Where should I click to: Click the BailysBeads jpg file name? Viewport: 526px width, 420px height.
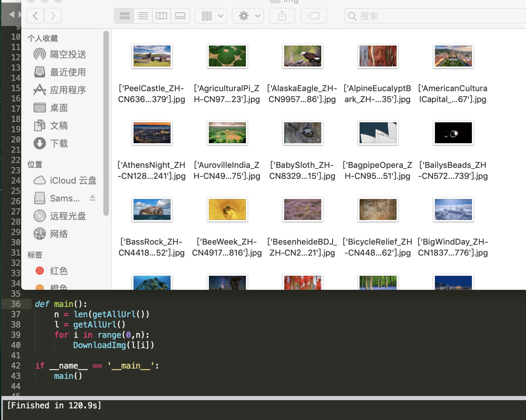click(453, 171)
